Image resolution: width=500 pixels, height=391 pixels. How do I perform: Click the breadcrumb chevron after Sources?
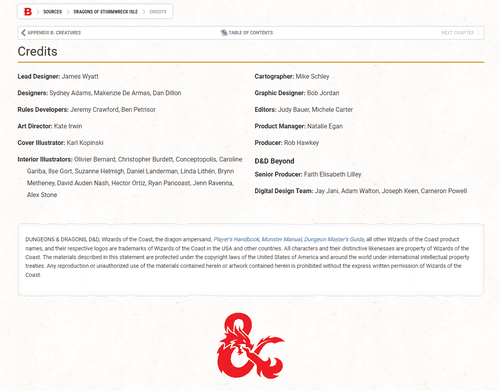click(x=68, y=12)
